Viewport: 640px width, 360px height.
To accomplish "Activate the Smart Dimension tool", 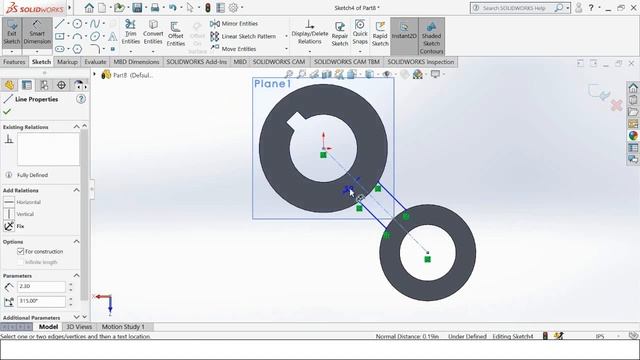I will point(37,32).
